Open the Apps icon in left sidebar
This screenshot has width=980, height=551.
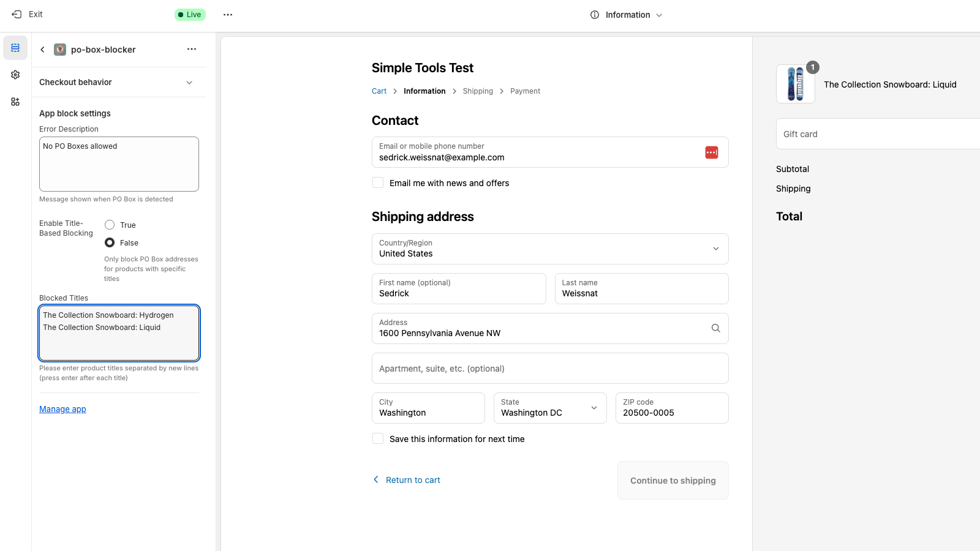tap(15, 102)
